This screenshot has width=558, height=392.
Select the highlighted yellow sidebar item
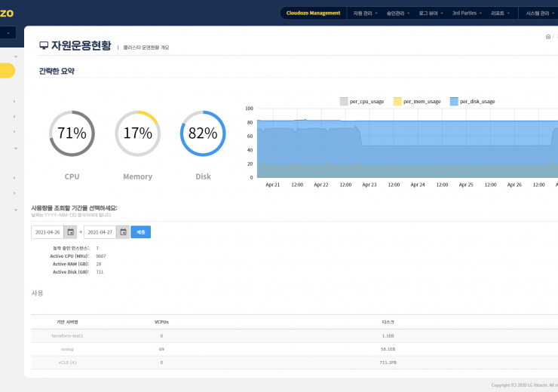pos(7,71)
